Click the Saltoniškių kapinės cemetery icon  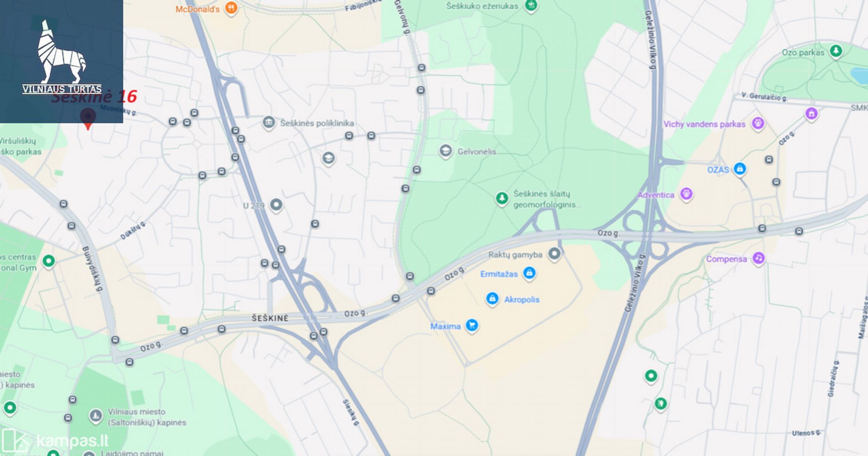click(x=95, y=416)
